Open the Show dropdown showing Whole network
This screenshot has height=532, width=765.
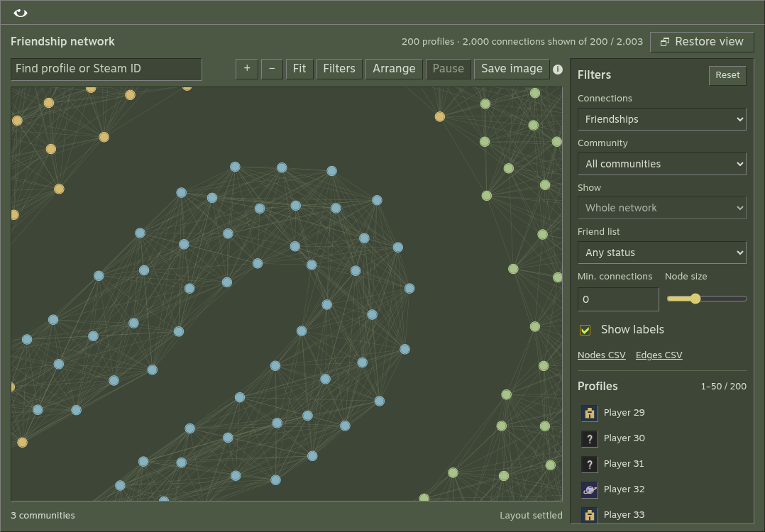tap(662, 209)
